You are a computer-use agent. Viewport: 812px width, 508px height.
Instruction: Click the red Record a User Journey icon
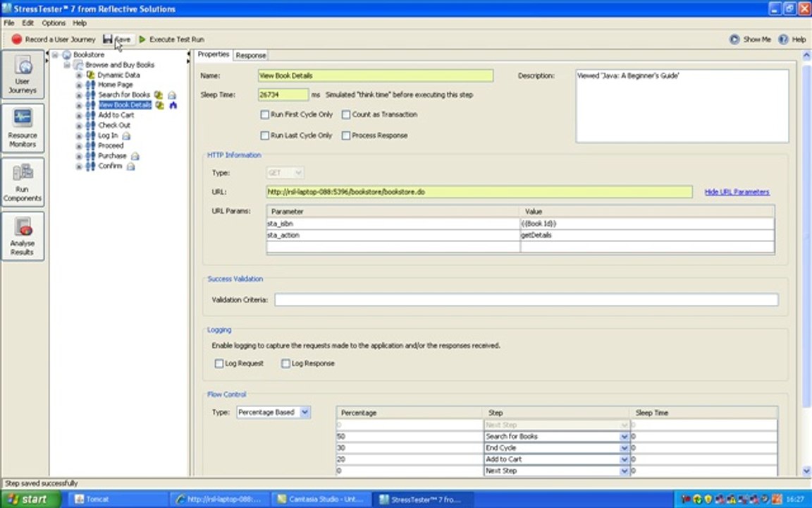(x=17, y=39)
